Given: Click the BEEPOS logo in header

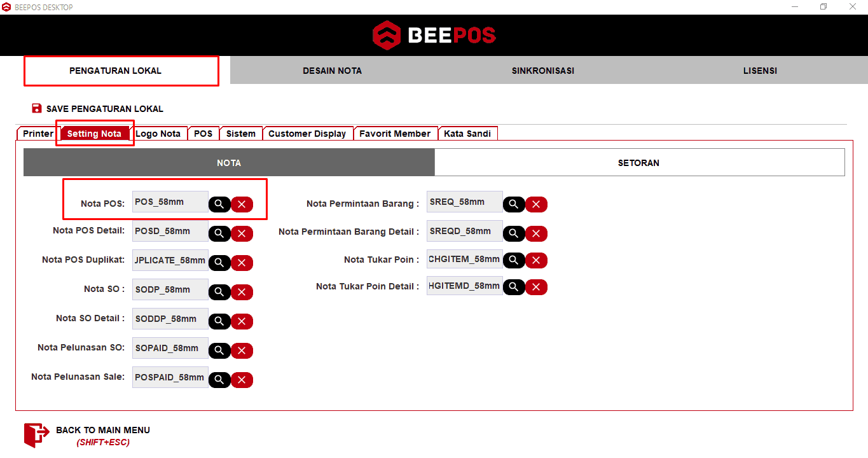Looking at the screenshot, I should click(x=434, y=35).
